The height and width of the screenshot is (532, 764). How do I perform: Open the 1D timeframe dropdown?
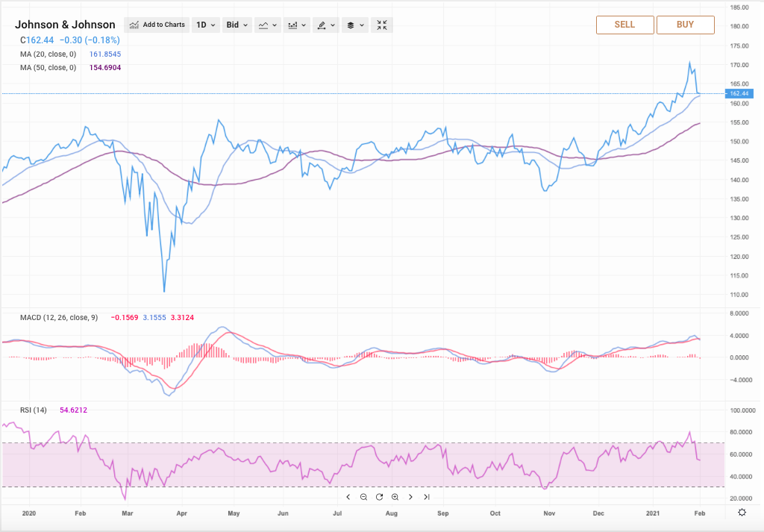click(205, 25)
